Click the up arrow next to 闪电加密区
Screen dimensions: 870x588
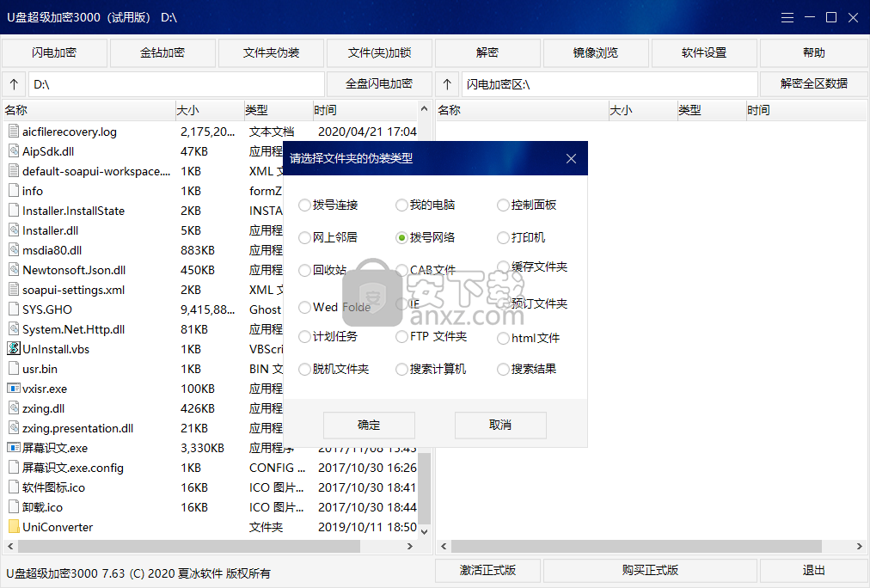(445, 84)
